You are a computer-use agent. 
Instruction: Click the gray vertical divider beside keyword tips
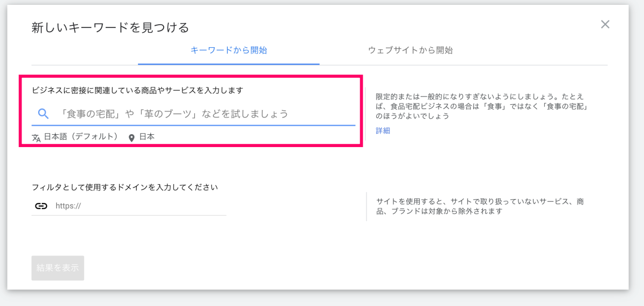pos(365,115)
